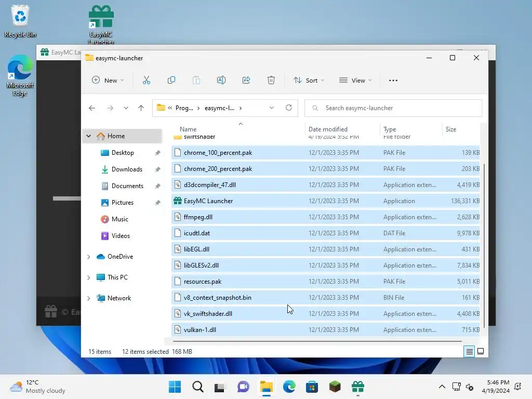
Task: Open the New dropdown menu
Action: pyautogui.click(x=108, y=81)
